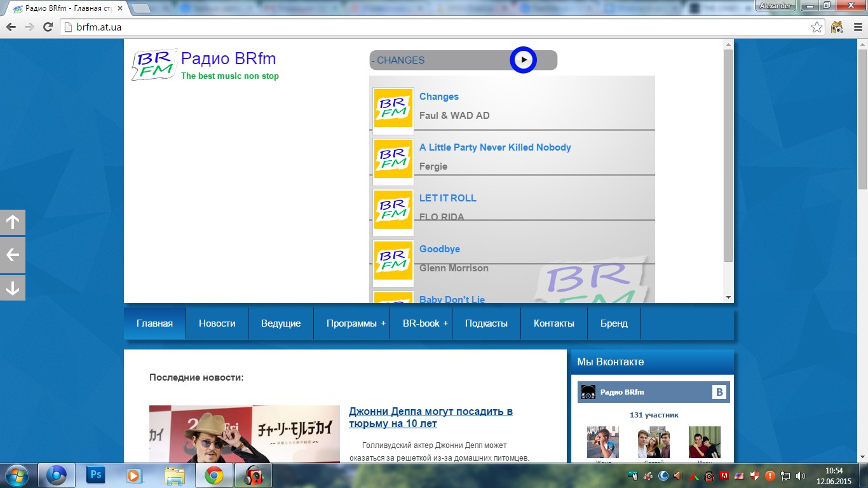This screenshot has width=868, height=488.
Task: Click the Goodbye track by Glenn Morrison
Action: pos(439,249)
